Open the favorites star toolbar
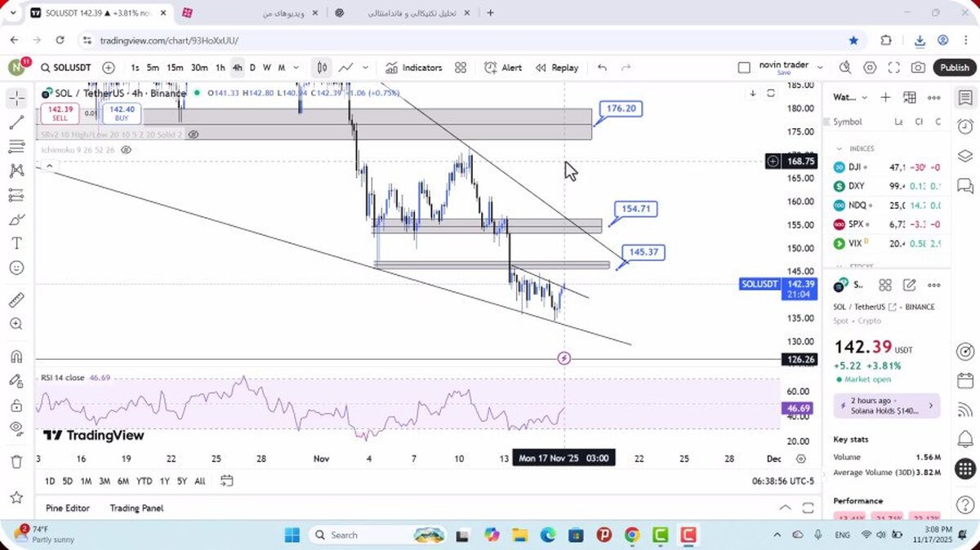Image resolution: width=980 pixels, height=550 pixels. click(x=16, y=497)
